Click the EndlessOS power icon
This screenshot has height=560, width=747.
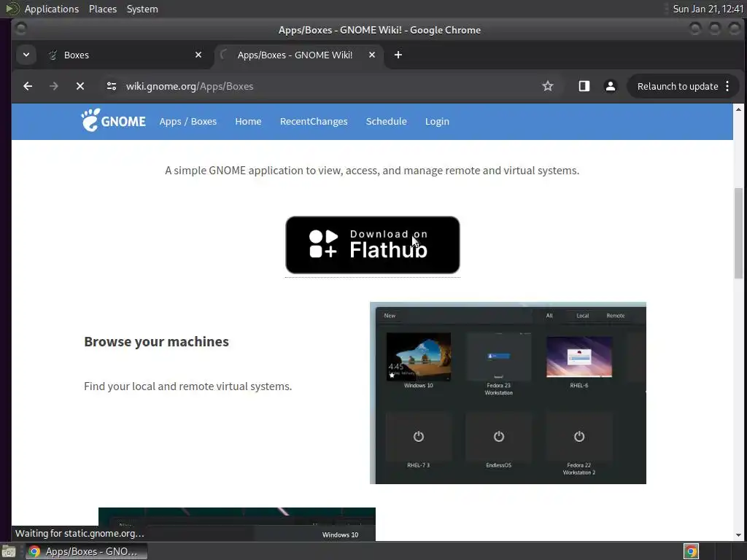pyautogui.click(x=499, y=436)
